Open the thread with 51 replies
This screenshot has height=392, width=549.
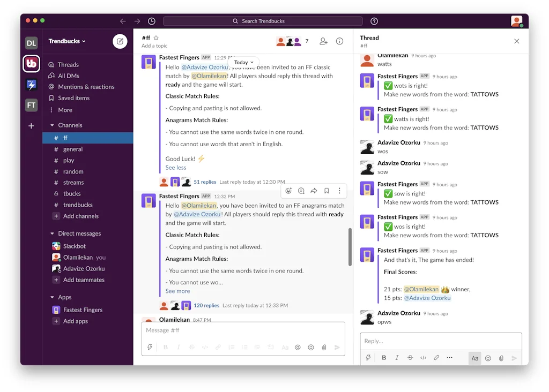click(x=206, y=182)
